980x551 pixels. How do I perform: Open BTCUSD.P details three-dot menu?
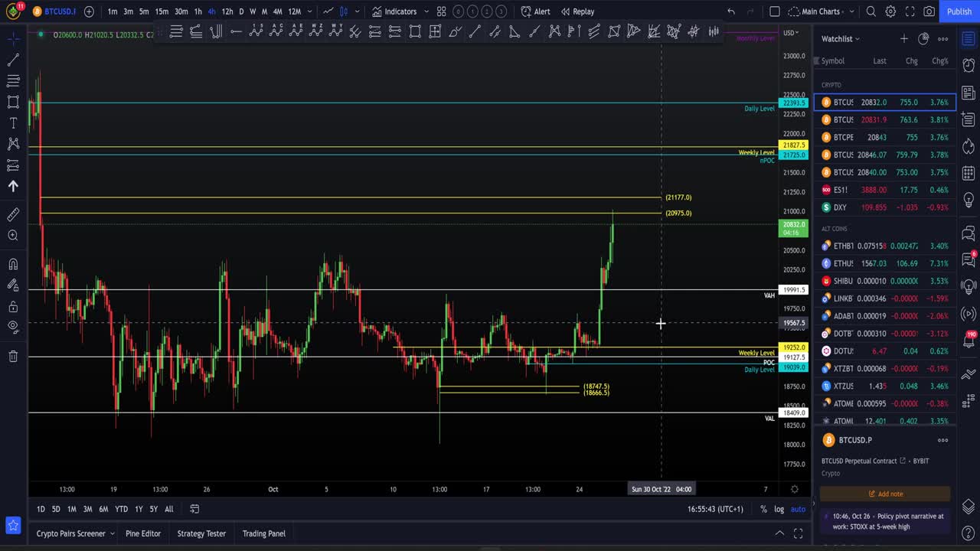(943, 440)
